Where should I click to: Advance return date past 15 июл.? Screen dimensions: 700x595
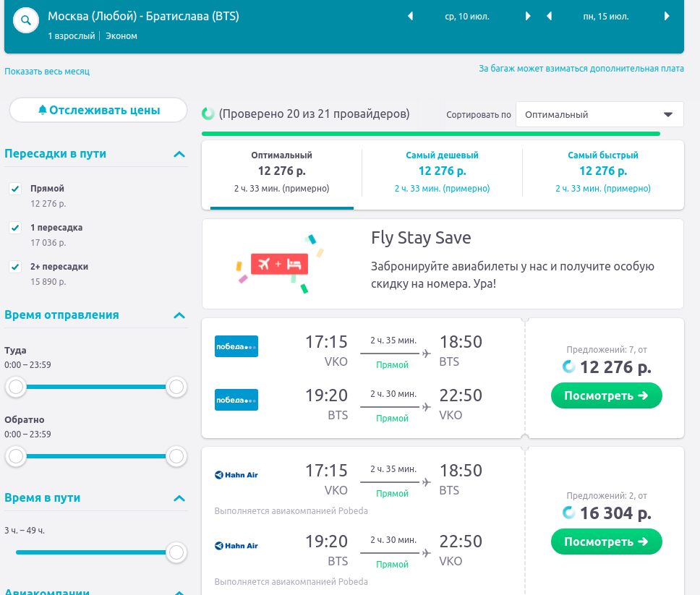tap(666, 16)
